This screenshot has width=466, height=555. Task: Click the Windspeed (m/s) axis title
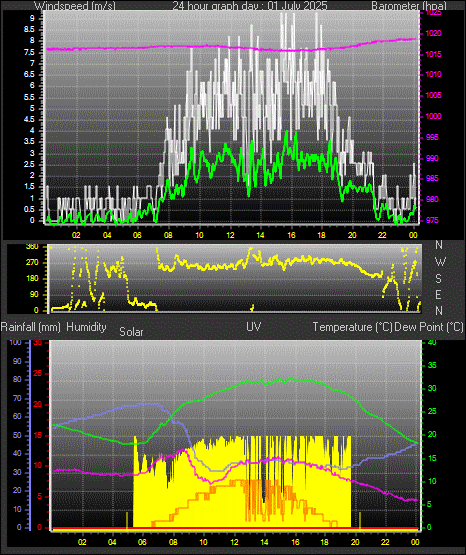pyautogui.click(x=75, y=5)
